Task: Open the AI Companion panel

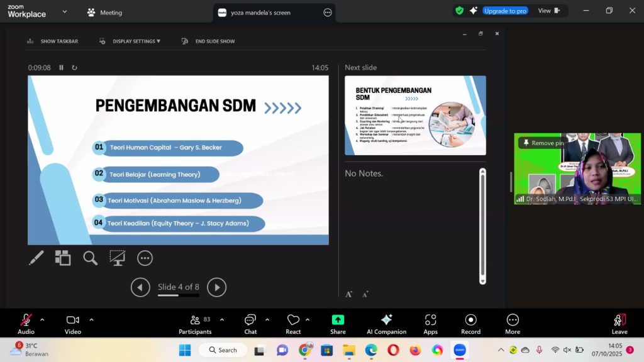Action: [386, 324]
